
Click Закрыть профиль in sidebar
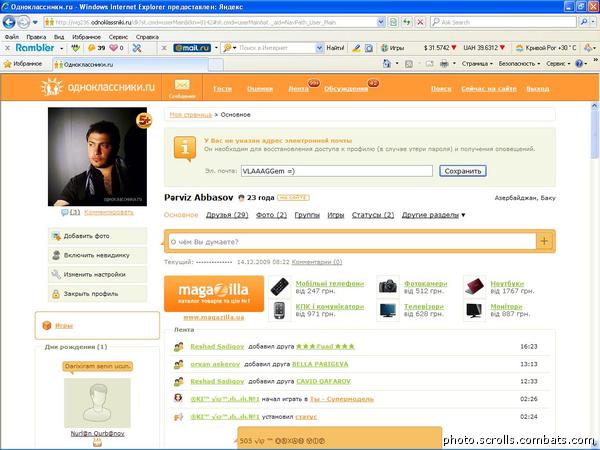click(98, 294)
